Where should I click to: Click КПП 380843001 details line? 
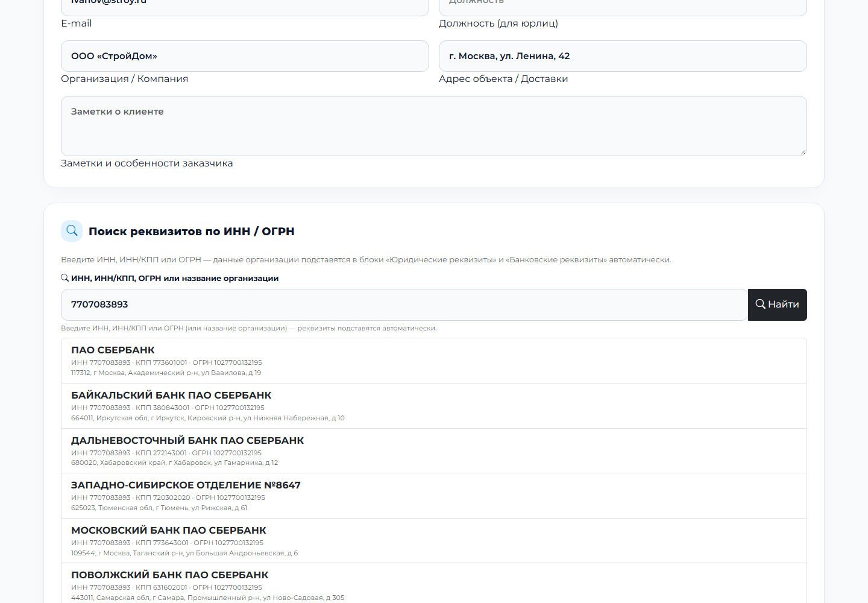point(168,408)
